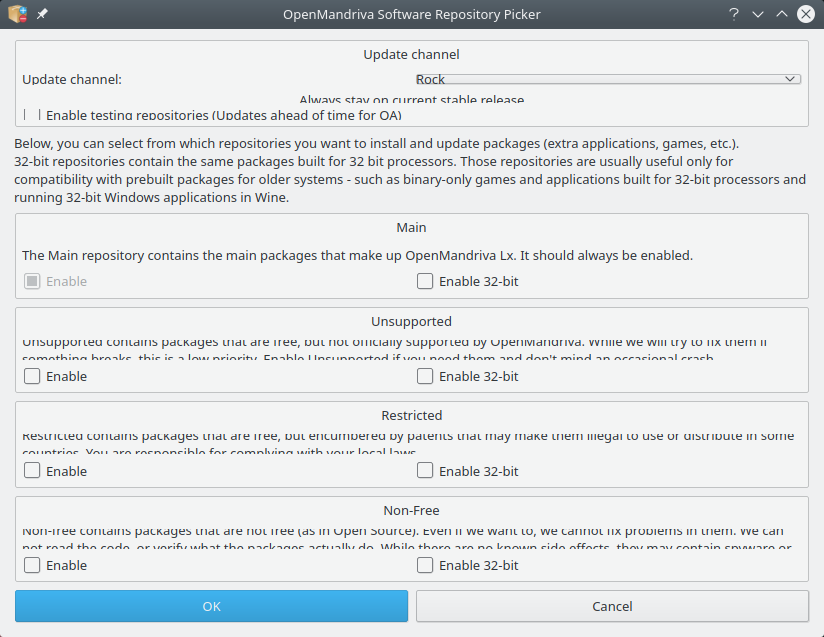The image size is (824, 637).
Task: Enable the Non-Free repository
Action: (32, 565)
